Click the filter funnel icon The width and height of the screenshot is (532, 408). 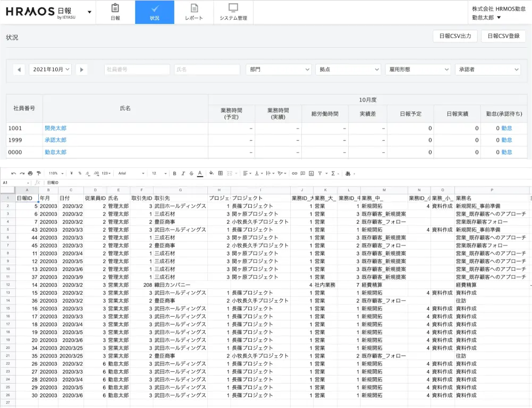320,173
